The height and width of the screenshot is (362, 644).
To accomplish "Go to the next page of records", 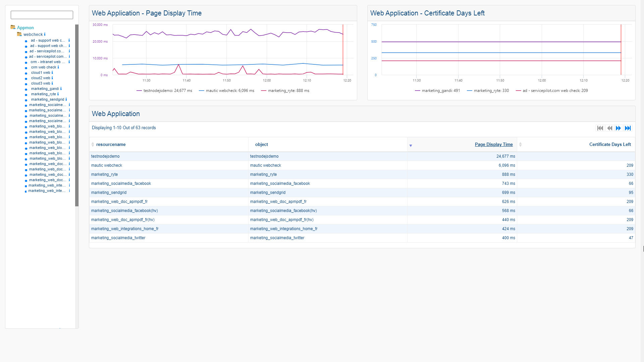I will click(x=618, y=128).
